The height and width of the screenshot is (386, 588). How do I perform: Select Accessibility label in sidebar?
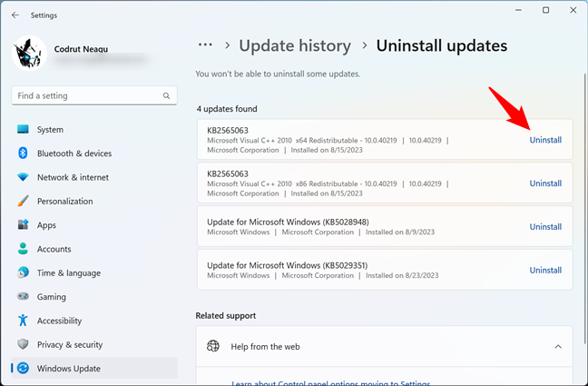point(59,321)
